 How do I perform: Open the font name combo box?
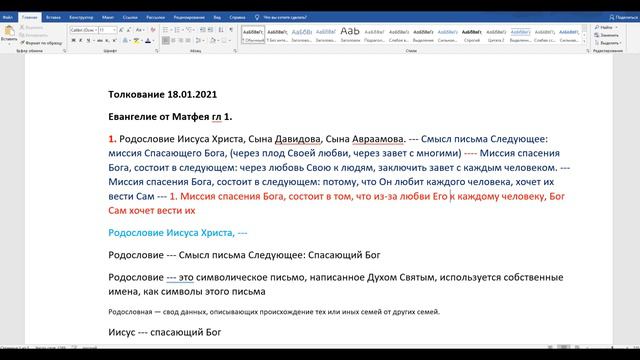point(83,30)
